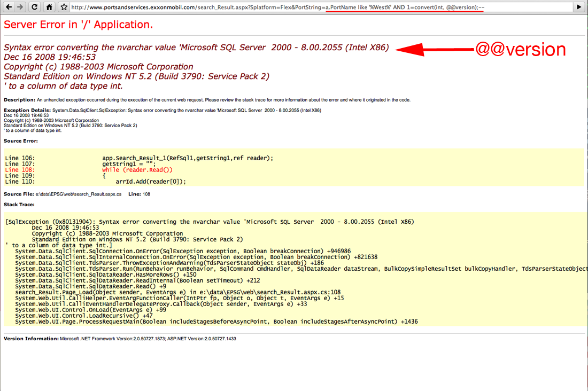Viewport: 588px width, 391px height.
Task: Click 'Control.LoadRecursive() +47' line
Action: click(84, 316)
